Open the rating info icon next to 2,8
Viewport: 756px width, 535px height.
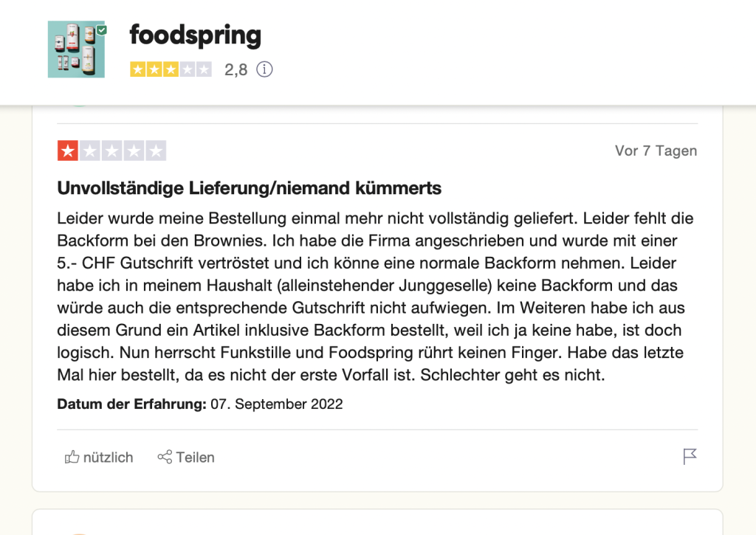tap(264, 69)
